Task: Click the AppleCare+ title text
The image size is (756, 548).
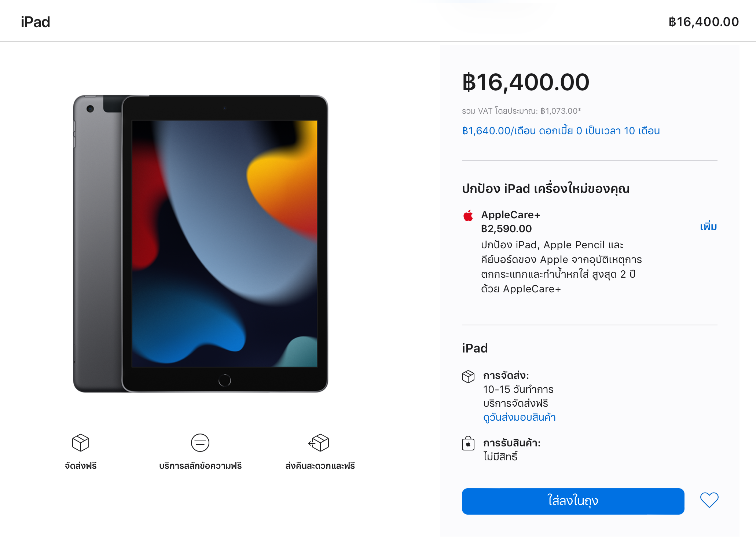Action: (510, 215)
